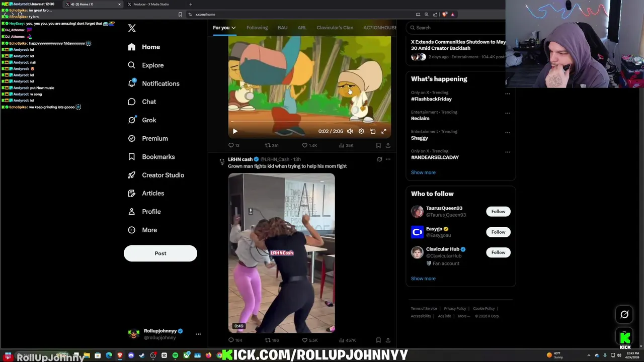644x362 pixels.
Task: Go to Profile in the sidebar
Action: 144,212
